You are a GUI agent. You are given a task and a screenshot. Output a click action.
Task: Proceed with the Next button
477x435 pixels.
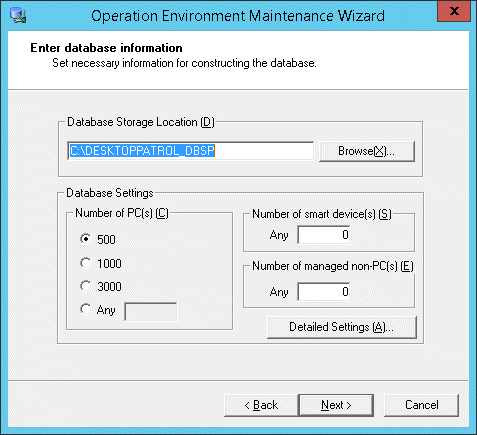tap(336, 405)
